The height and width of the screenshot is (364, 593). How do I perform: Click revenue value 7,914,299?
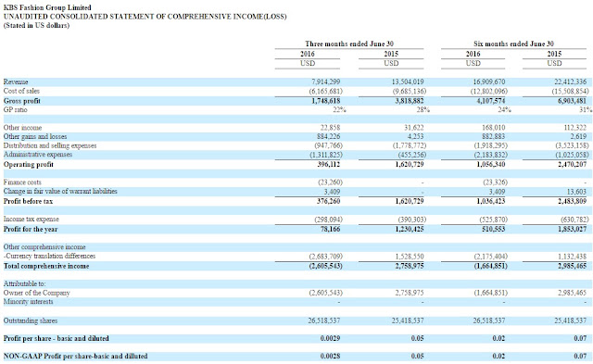[325, 82]
